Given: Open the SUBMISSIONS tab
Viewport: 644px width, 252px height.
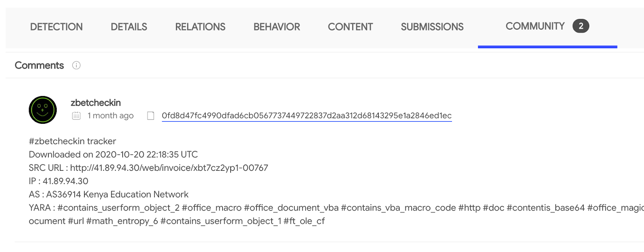Looking at the screenshot, I should 432,27.
